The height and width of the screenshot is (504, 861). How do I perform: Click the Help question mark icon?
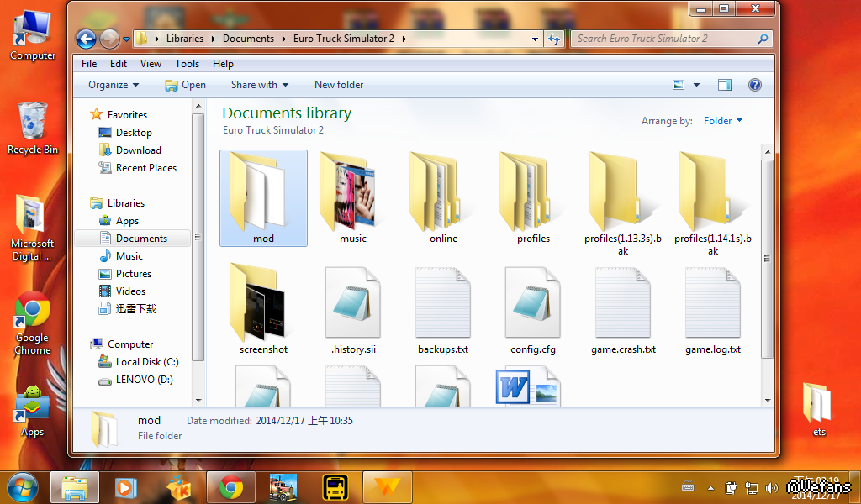point(754,85)
